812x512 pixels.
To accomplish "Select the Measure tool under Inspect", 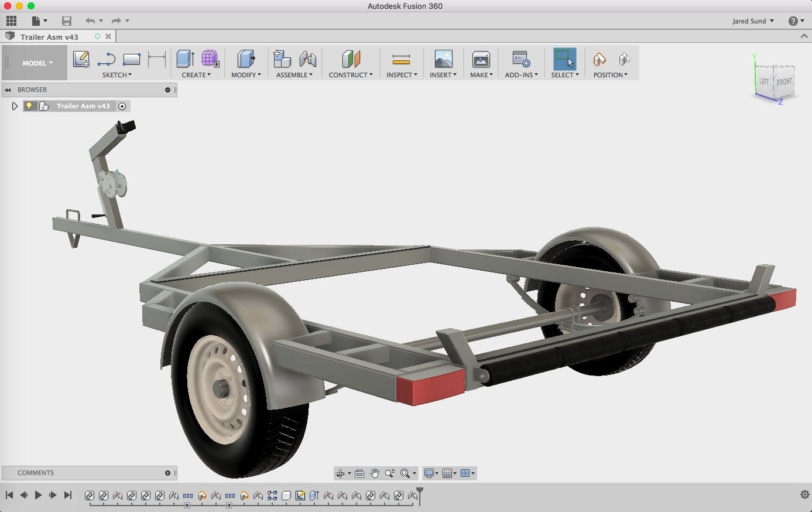I will (x=401, y=59).
